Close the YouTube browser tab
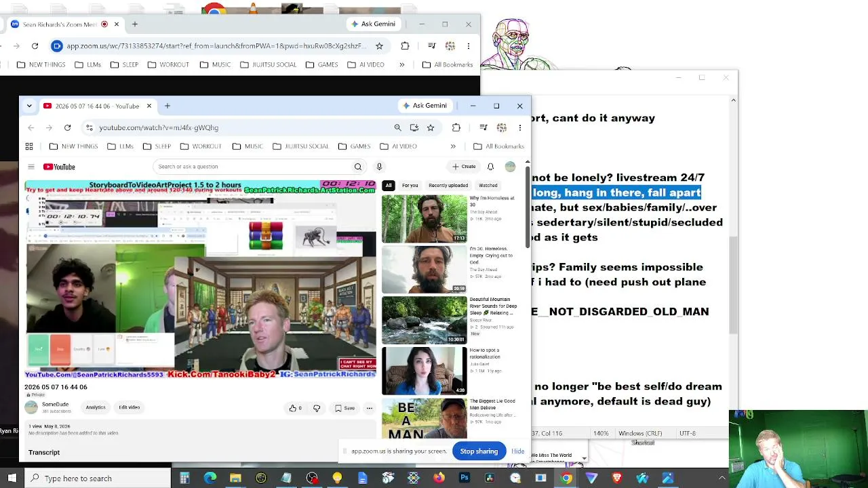 [149, 106]
